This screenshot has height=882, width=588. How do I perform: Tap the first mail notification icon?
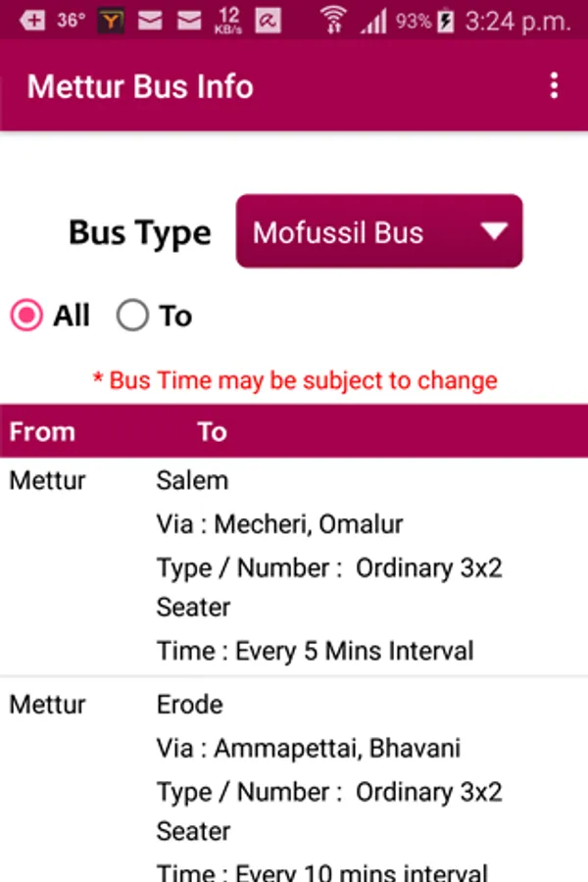click(x=150, y=21)
